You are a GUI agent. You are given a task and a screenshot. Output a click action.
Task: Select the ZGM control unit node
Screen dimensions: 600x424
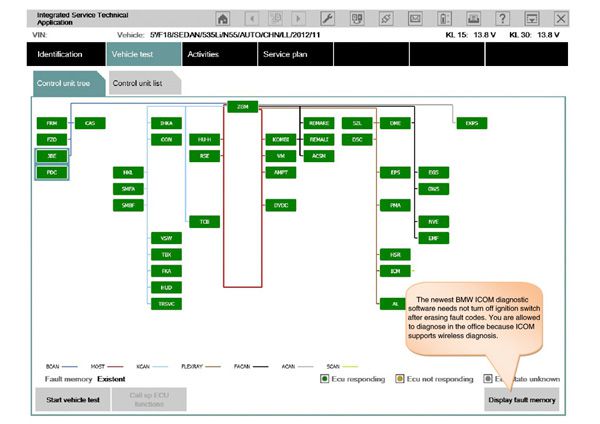click(242, 106)
